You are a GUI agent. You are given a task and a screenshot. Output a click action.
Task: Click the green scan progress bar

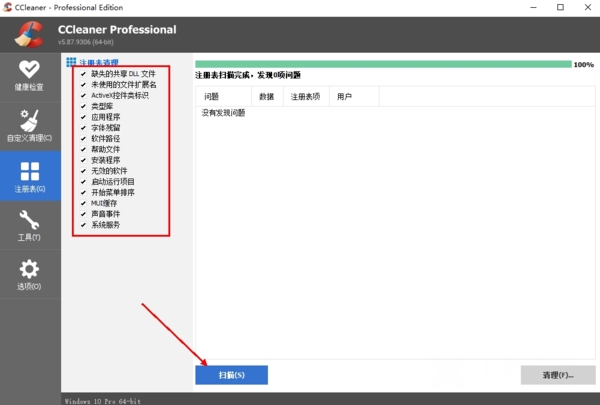tap(383, 64)
